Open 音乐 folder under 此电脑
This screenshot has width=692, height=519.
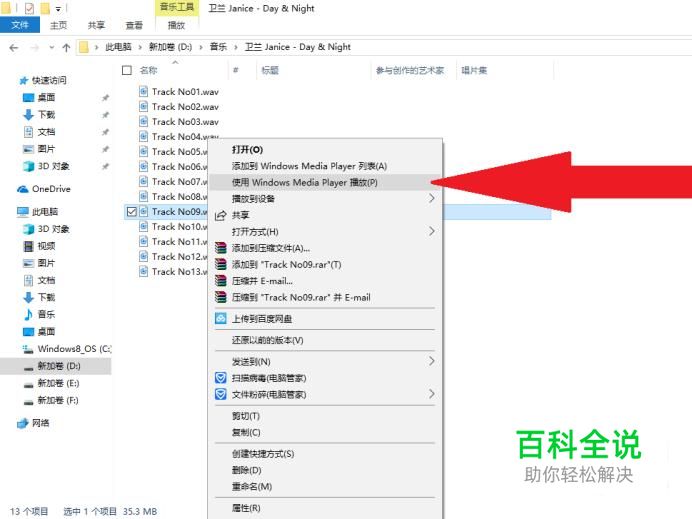[x=46, y=314]
